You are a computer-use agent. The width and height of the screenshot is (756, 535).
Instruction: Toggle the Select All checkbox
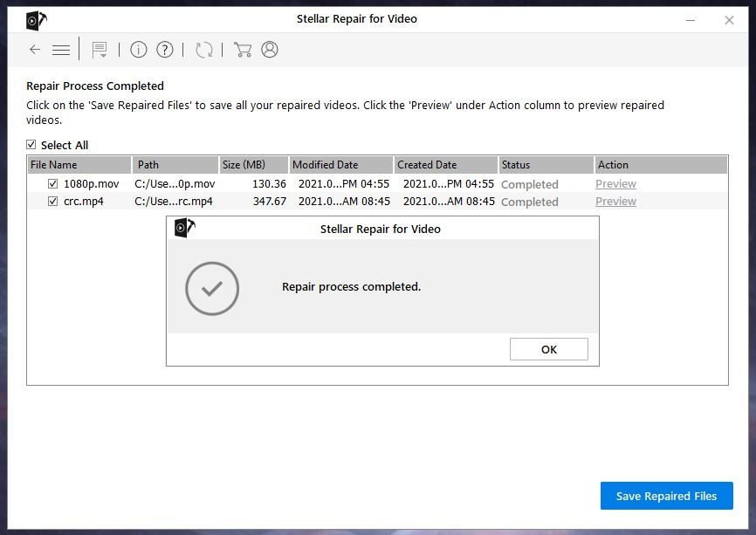pos(31,145)
